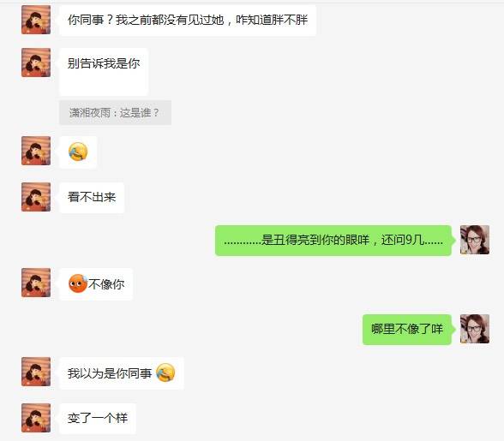Select the '不像你' message text
This screenshot has height=441, width=504.
click(106, 284)
